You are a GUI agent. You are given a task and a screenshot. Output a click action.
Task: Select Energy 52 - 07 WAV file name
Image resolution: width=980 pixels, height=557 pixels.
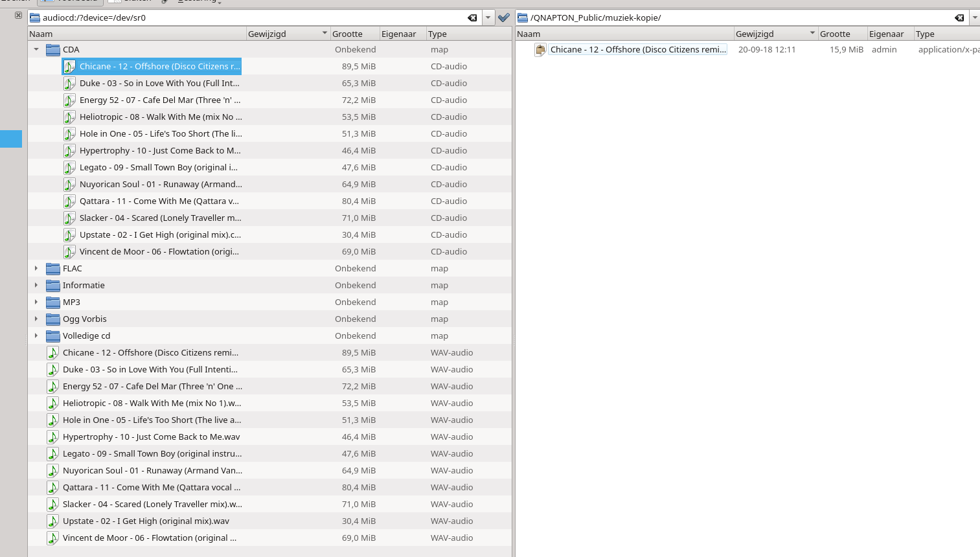152,386
